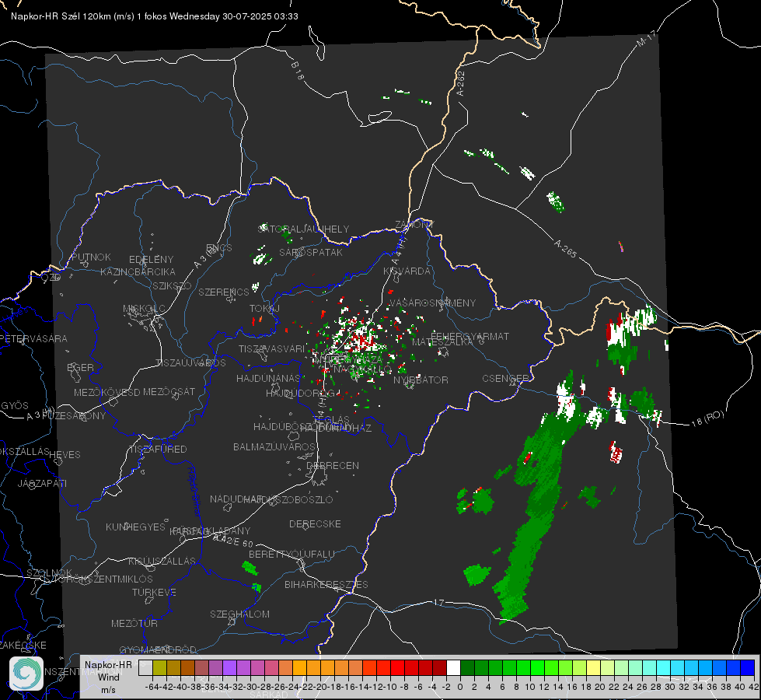Click the MEZŐKÖVESD label
761x700 pixels.
coord(106,392)
